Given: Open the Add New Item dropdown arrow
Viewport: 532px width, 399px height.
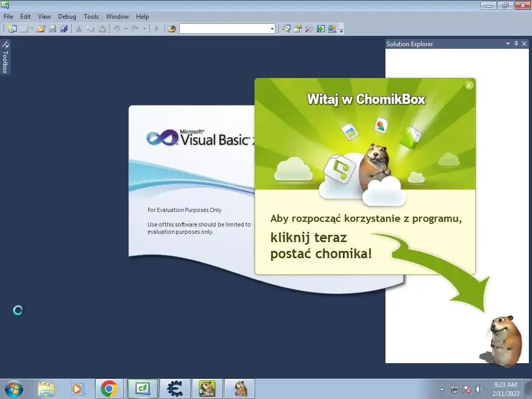Looking at the screenshot, I should (32, 29).
